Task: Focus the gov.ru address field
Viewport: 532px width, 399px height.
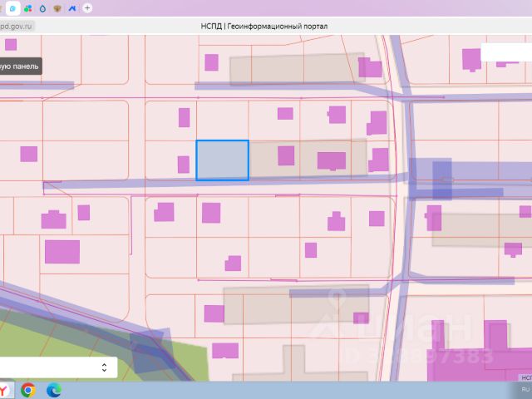Action: coord(17,26)
